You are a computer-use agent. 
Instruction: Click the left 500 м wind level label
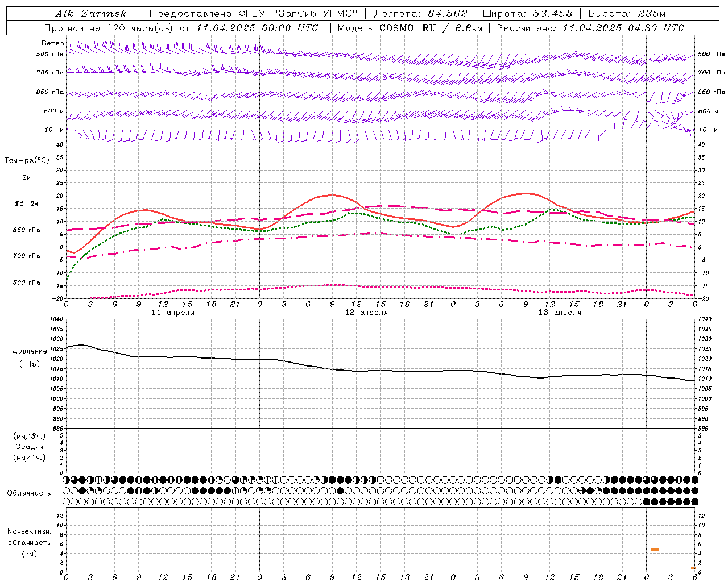[x=54, y=111]
